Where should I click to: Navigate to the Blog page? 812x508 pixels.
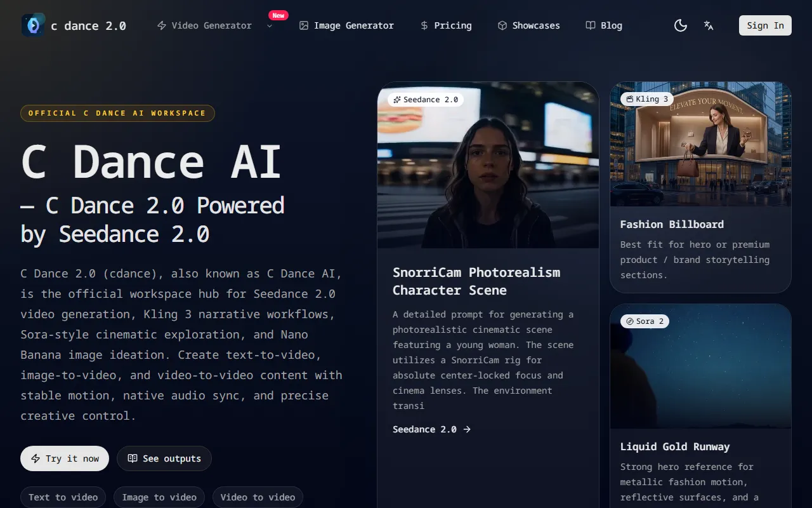(603, 25)
